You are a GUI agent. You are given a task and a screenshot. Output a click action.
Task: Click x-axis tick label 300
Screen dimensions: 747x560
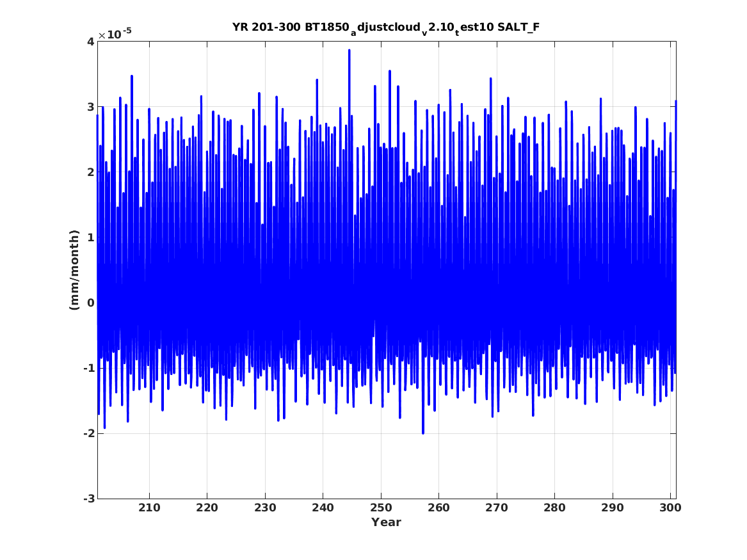(x=670, y=508)
